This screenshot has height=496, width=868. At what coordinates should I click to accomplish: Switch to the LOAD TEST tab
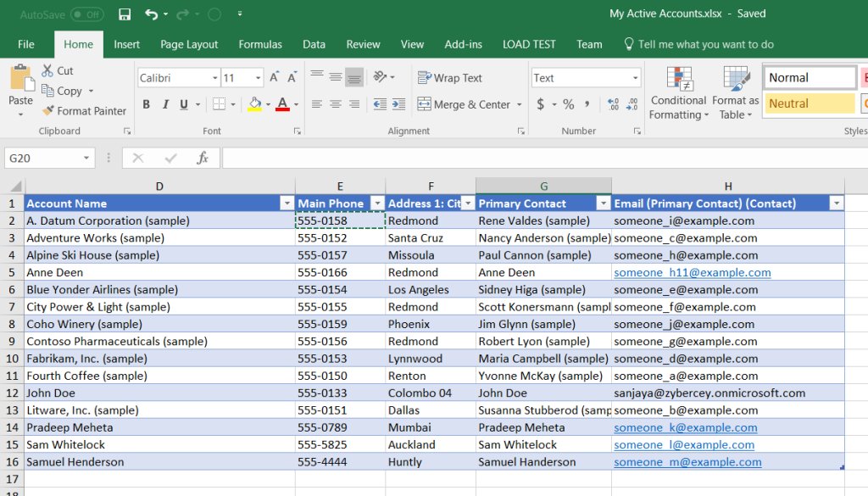(x=529, y=44)
